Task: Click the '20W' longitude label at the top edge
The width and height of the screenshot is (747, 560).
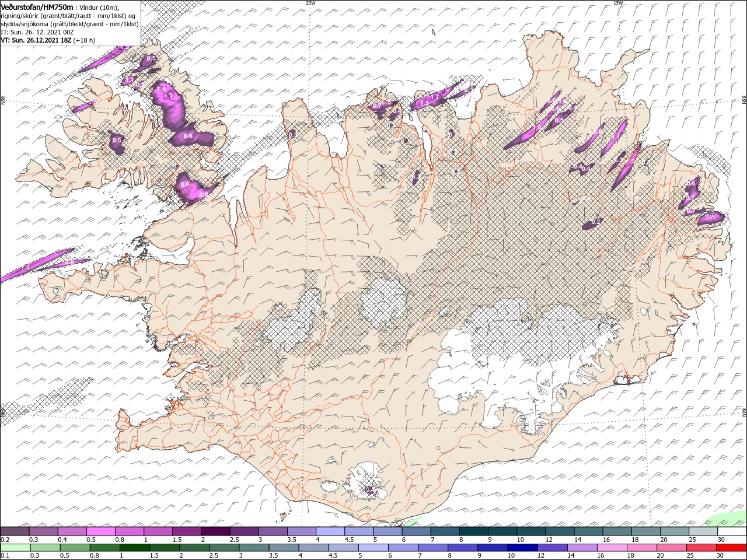Action: tap(310, 3)
